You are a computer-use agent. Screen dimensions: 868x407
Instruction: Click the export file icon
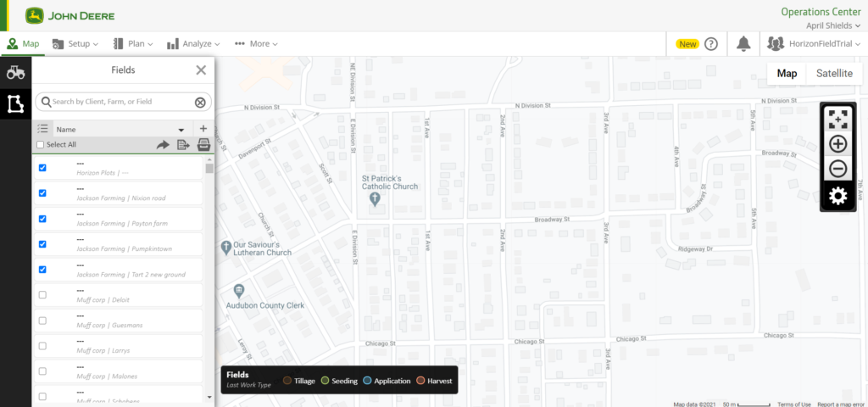(183, 144)
